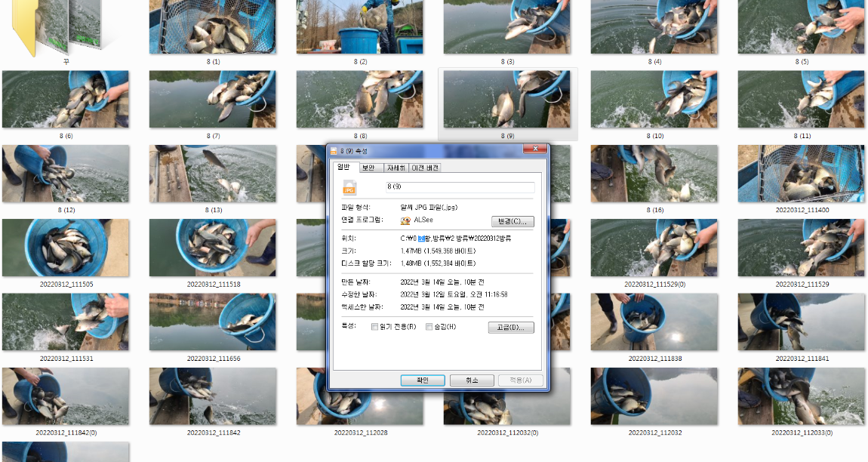Check the 숨김 attribute
This screenshot has height=462, width=868.
pyautogui.click(x=429, y=326)
